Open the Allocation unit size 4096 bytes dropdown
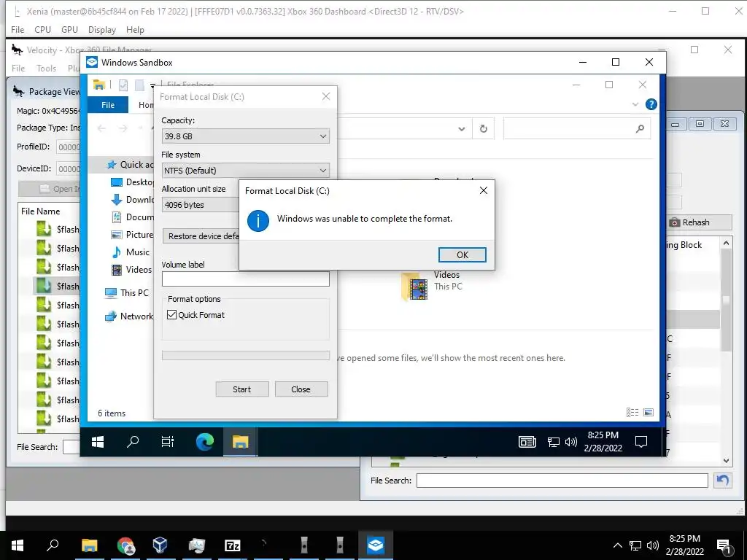 click(x=201, y=205)
